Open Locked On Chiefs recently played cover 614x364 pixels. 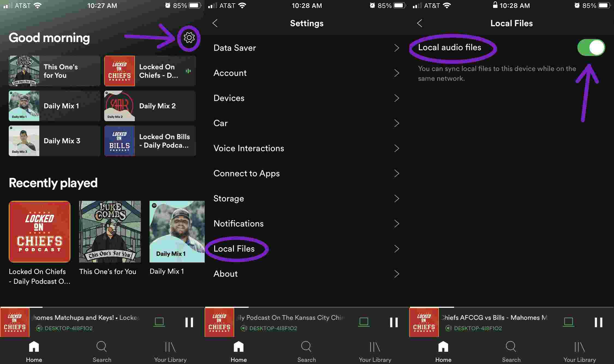(x=40, y=232)
